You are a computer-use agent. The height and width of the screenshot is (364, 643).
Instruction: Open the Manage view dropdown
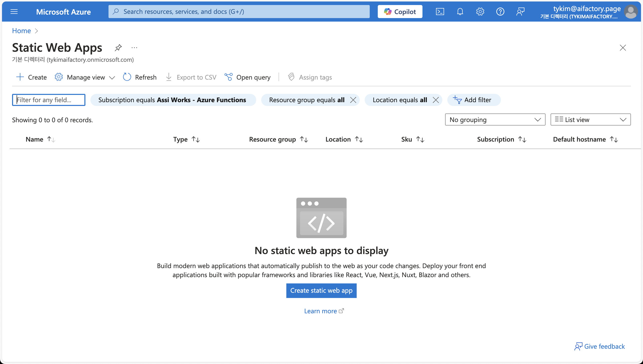pos(85,77)
